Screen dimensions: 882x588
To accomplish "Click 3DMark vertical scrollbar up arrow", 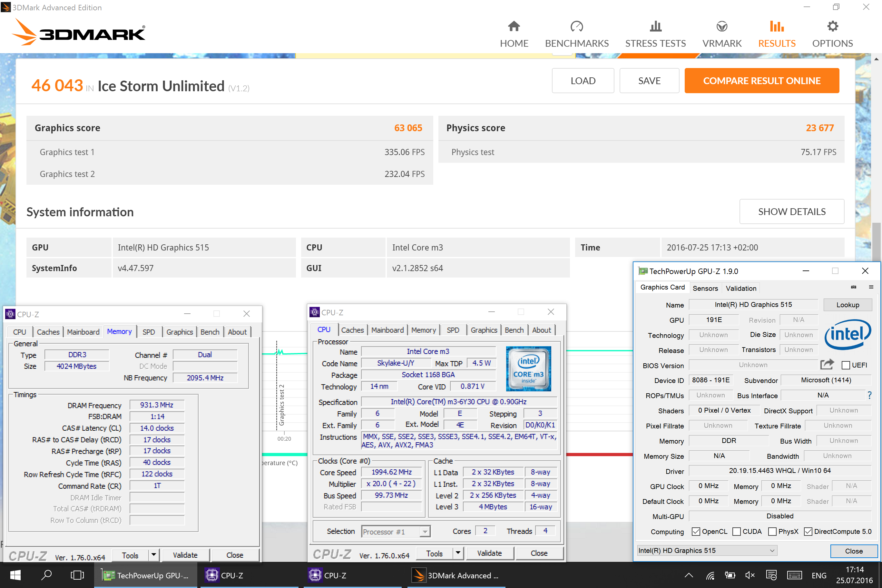I will click(877, 59).
